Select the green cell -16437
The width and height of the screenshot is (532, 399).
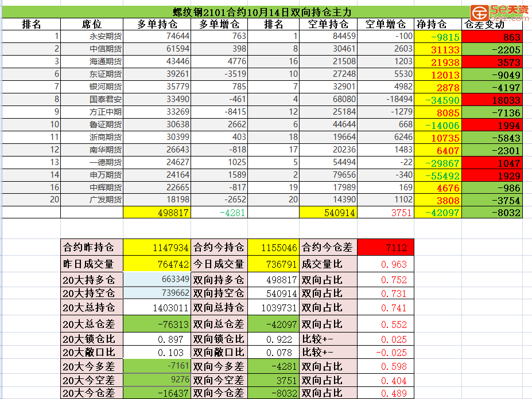157,393
